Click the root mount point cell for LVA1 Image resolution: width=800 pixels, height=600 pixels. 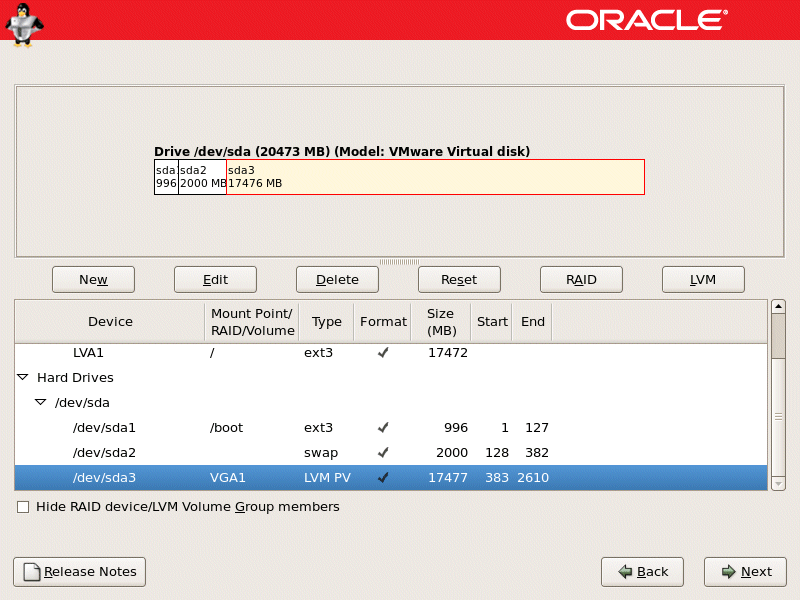click(x=212, y=353)
